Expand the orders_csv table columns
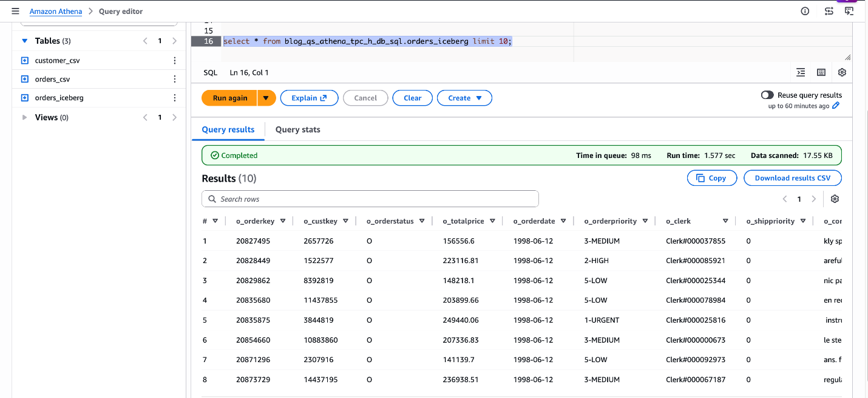This screenshot has width=868, height=398. 25,80
